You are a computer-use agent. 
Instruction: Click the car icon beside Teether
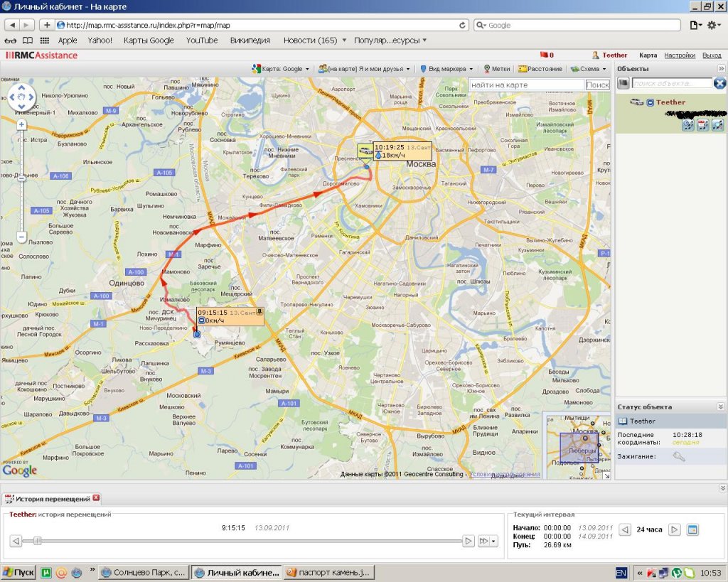[636, 102]
